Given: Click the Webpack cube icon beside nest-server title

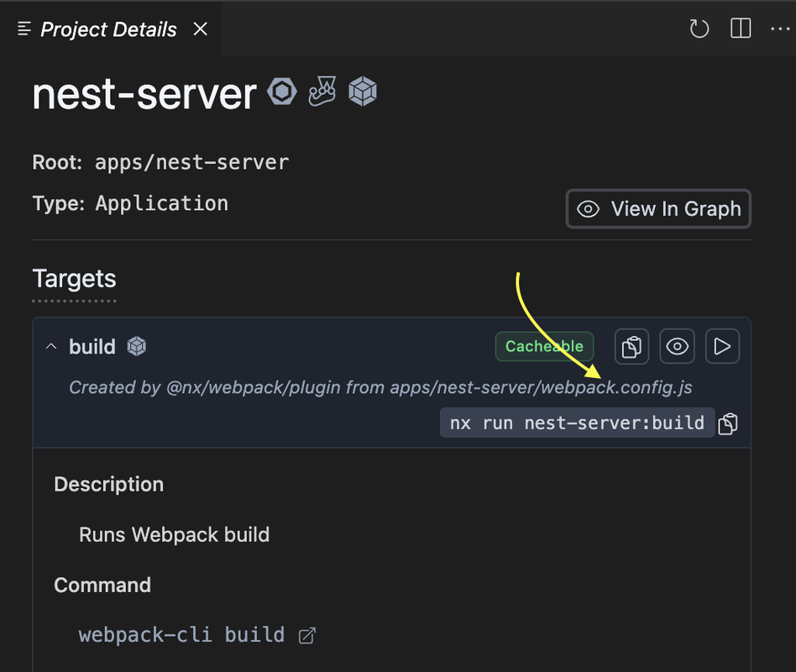Looking at the screenshot, I should pos(363,92).
